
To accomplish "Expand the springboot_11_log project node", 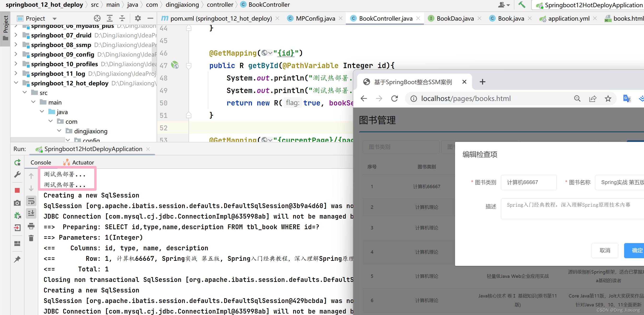I will [16, 73].
